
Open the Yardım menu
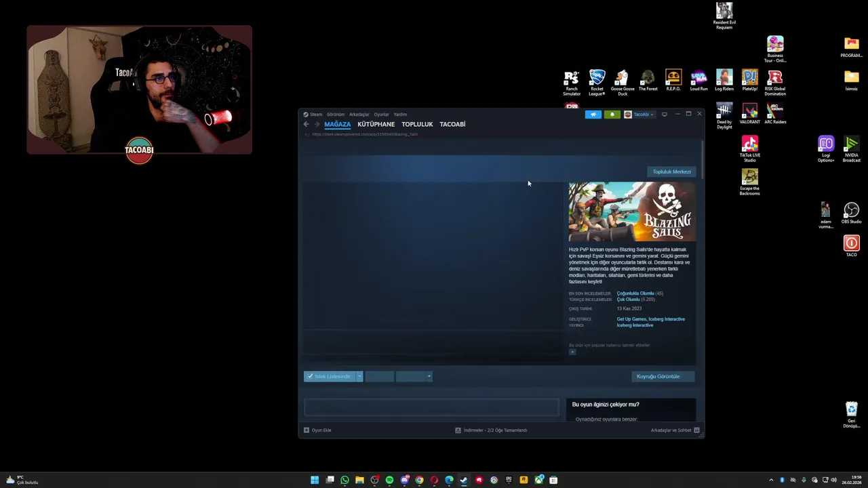point(401,115)
